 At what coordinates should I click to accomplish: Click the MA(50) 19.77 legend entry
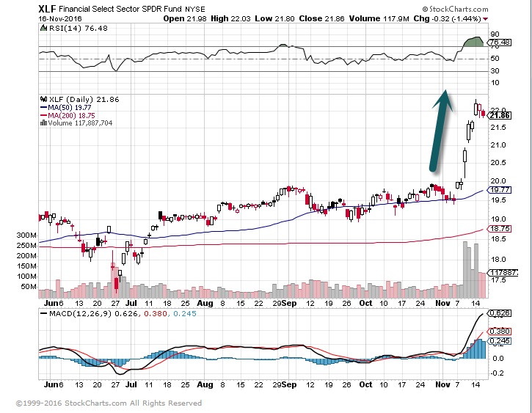click(70, 108)
